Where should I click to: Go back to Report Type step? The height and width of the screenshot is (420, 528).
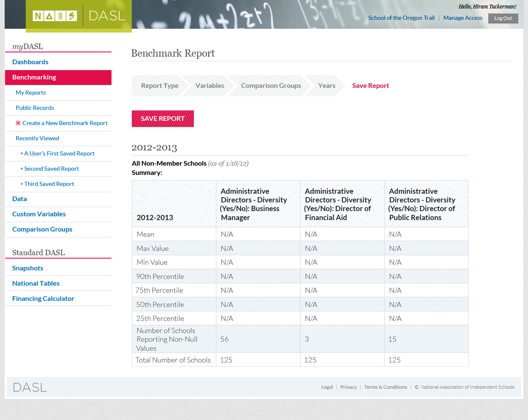[160, 86]
